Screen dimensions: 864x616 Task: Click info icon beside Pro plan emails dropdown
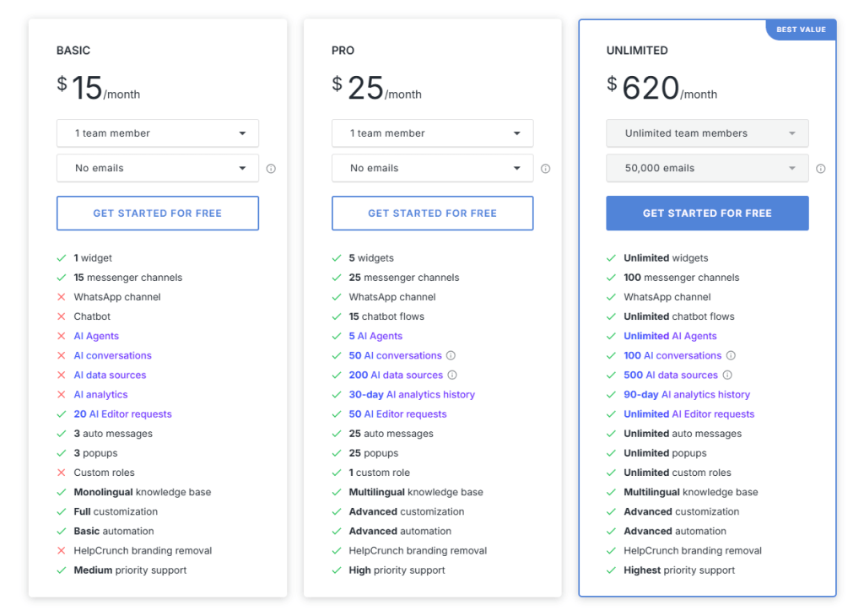(546, 169)
